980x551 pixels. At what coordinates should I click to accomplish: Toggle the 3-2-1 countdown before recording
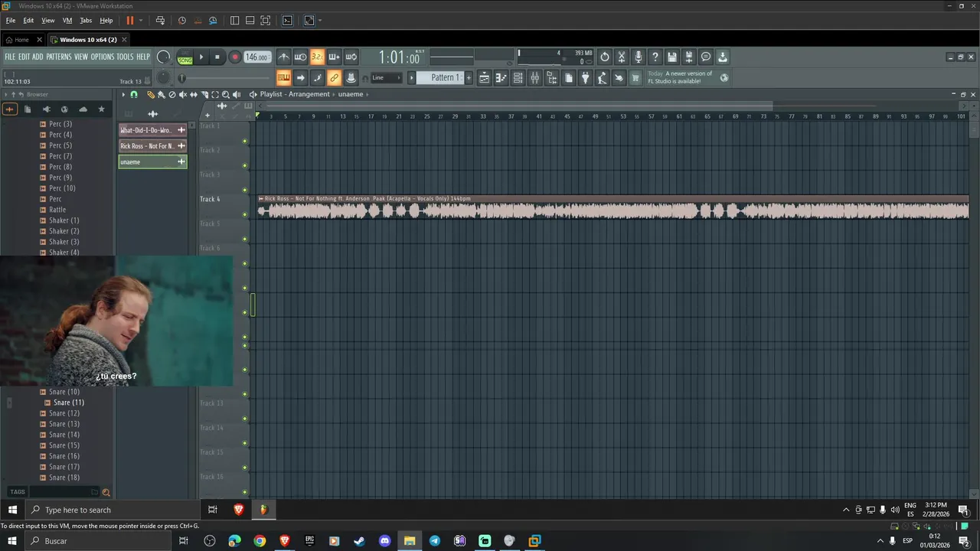(x=317, y=57)
